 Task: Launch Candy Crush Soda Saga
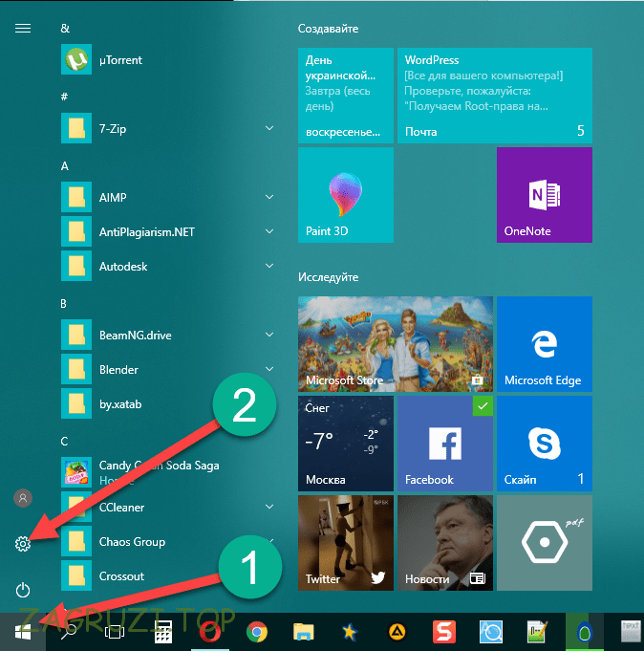coord(167,472)
